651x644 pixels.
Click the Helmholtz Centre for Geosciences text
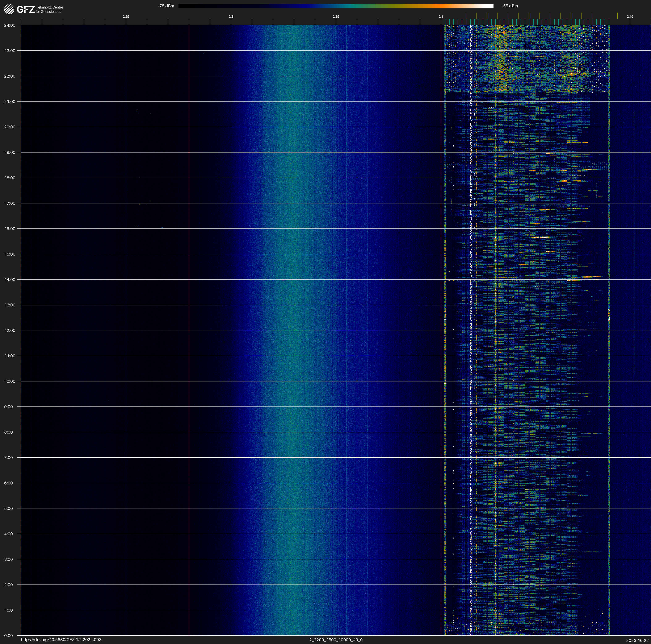49,9
